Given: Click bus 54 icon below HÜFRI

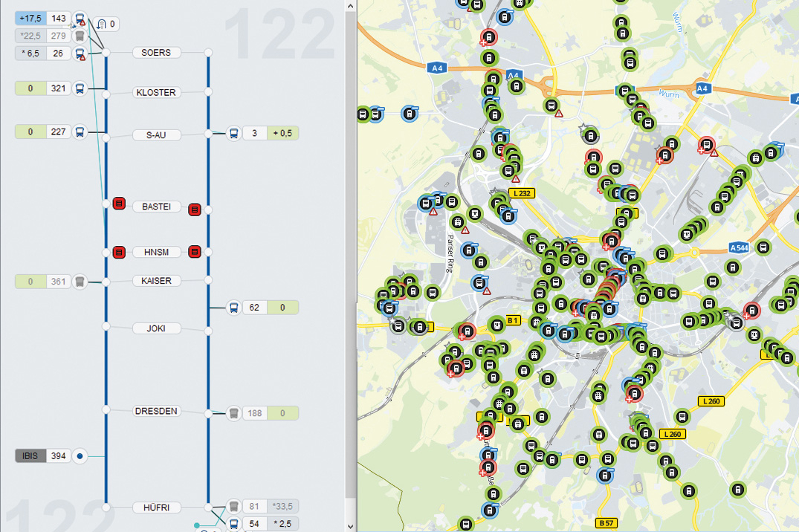Looking at the screenshot, I should (x=233, y=523).
